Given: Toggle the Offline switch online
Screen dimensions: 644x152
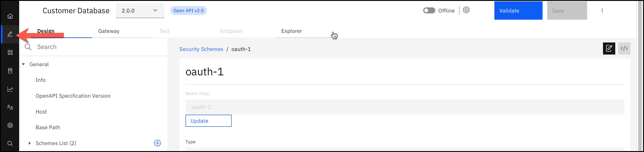Looking at the screenshot, I should coord(429,10).
